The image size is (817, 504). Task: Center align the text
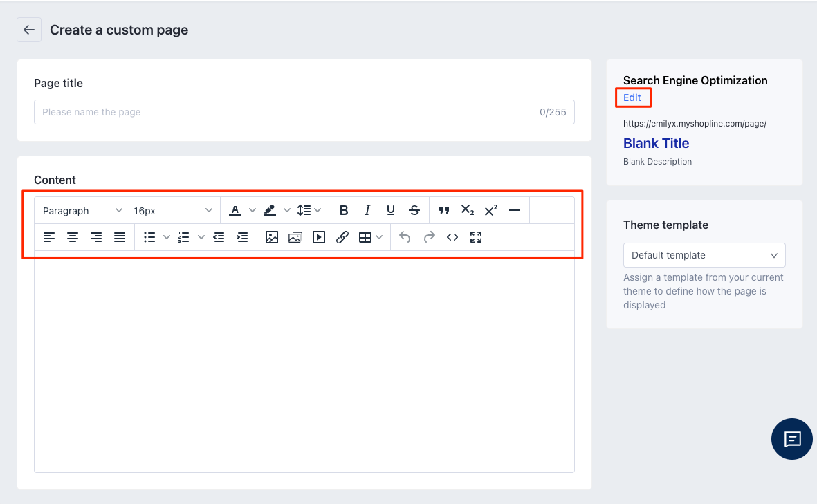tap(73, 237)
